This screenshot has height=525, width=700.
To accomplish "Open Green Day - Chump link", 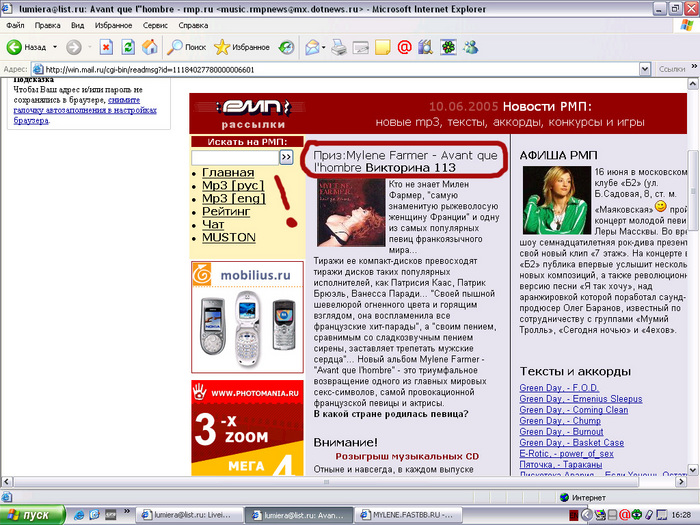I will (560, 421).
